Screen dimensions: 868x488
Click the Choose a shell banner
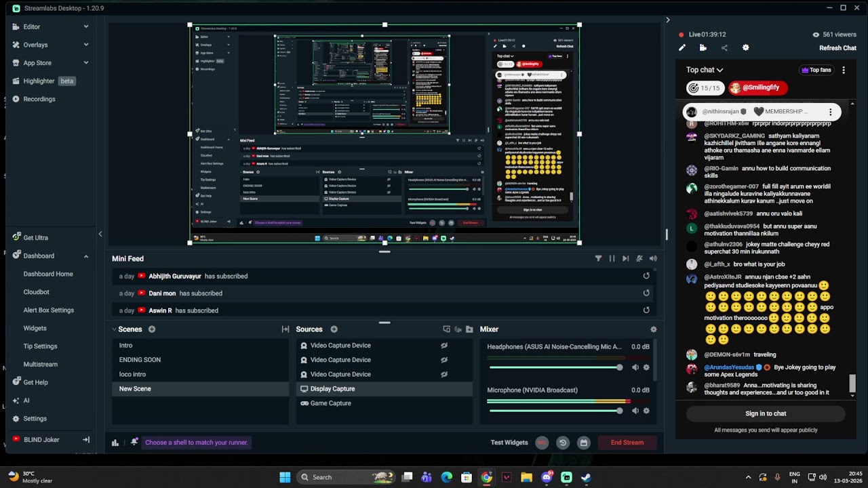(x=197, y=443)
